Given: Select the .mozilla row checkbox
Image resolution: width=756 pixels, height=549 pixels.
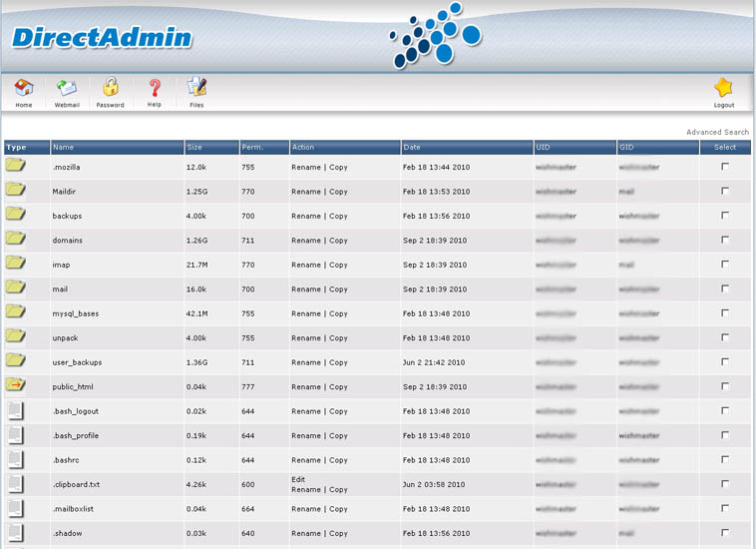Looking at the screenshot, I should tap(725, 167).
